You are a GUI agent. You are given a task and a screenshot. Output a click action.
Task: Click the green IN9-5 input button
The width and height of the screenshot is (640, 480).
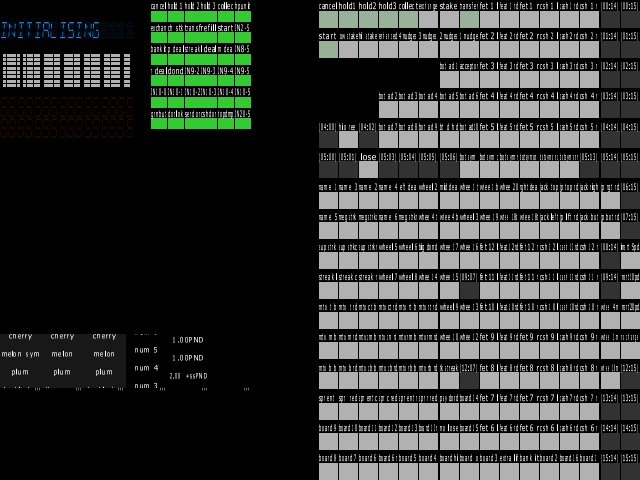(243, 80)
